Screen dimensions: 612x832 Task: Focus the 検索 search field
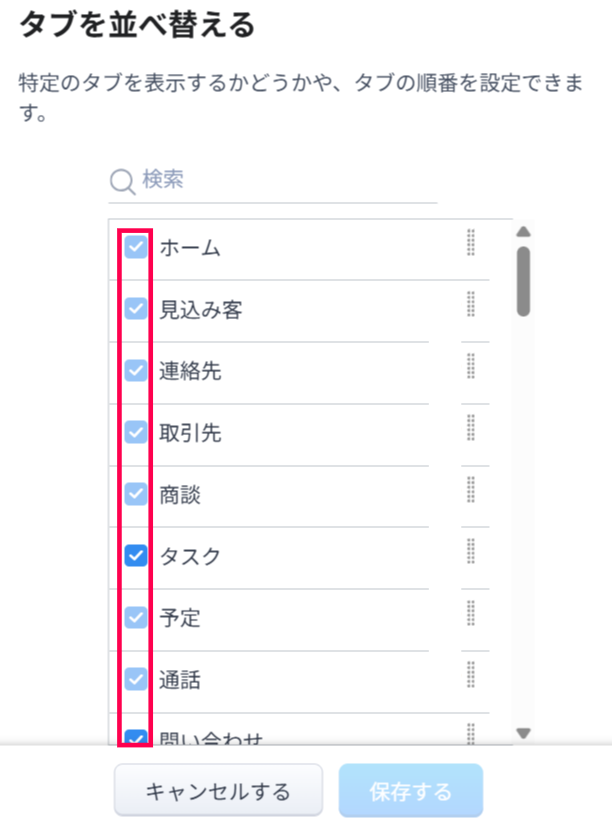(x=285, y=181)
